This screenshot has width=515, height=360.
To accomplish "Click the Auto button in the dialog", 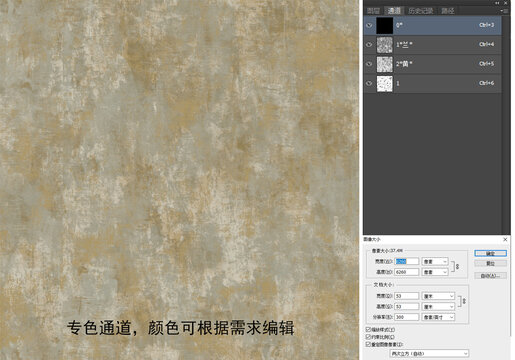I will 490,276.
